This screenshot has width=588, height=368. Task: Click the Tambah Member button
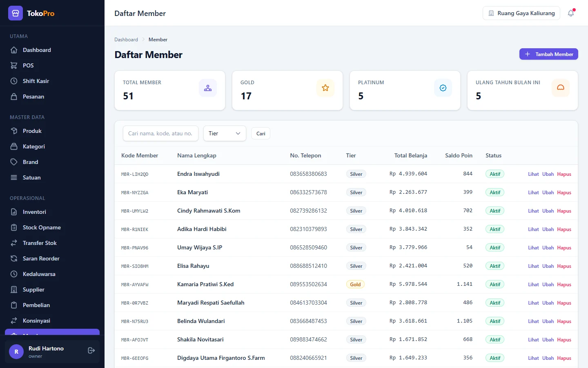(x=548, y=54)
